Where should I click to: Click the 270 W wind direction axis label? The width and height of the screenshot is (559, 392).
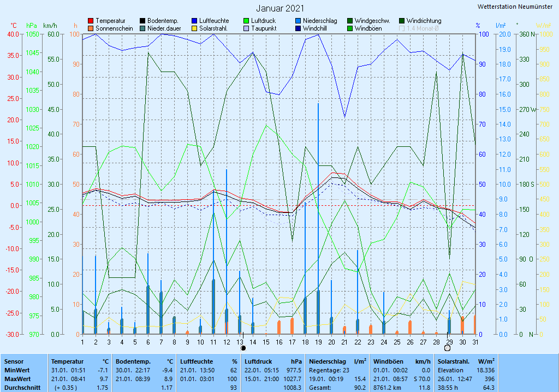tap(528, 110)
